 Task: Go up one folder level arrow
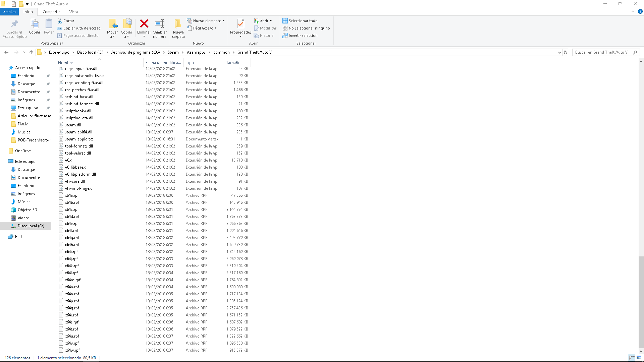tap(31, 52)
